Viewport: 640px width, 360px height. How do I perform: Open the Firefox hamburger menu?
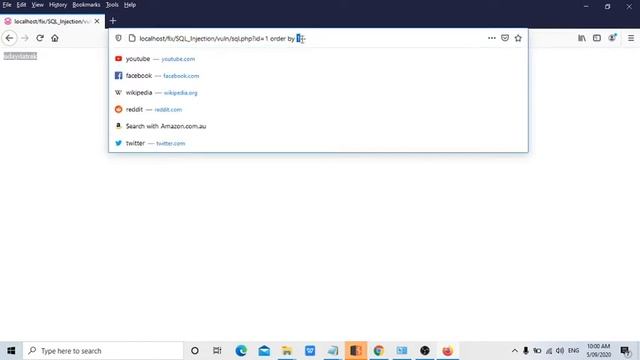[x=631, y=38]
